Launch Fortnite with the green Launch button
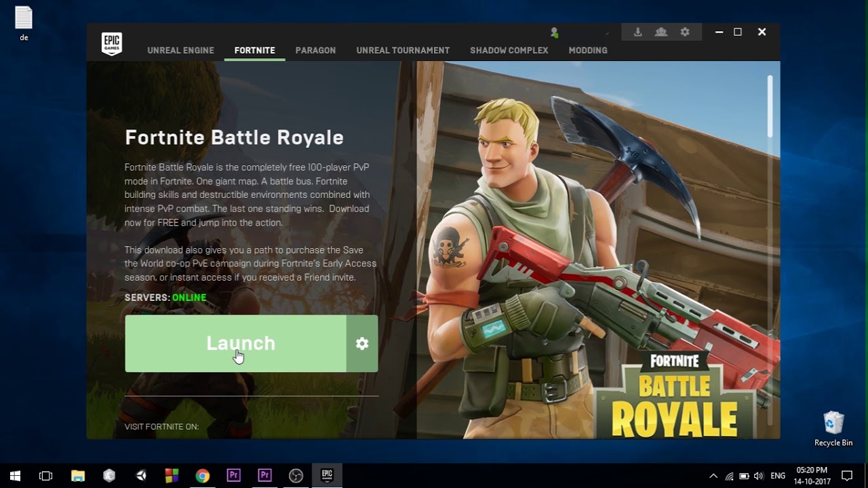 (235, 344)
